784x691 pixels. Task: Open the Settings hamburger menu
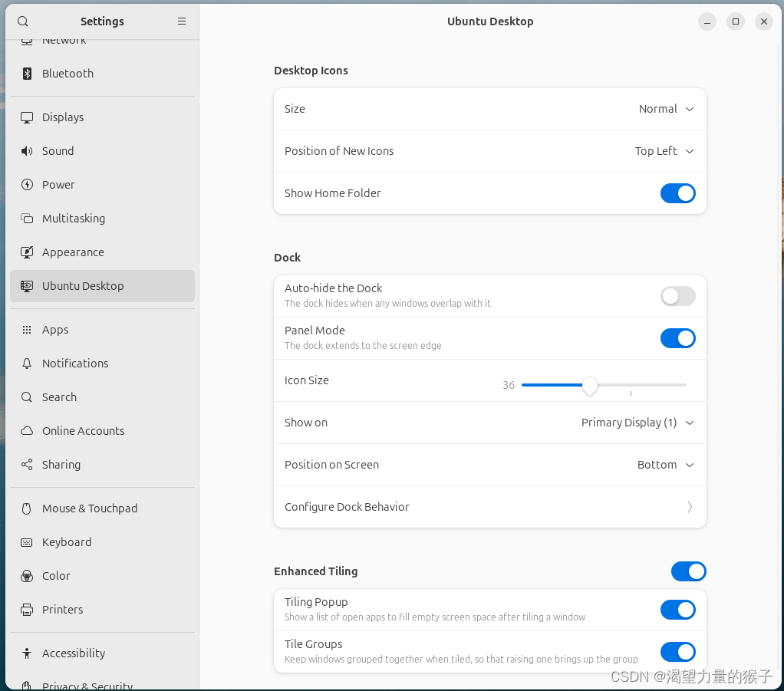[182, 21]
